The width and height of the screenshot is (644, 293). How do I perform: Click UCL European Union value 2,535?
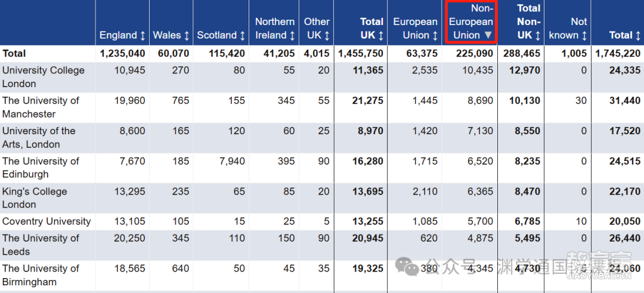[x=425, y=70]
